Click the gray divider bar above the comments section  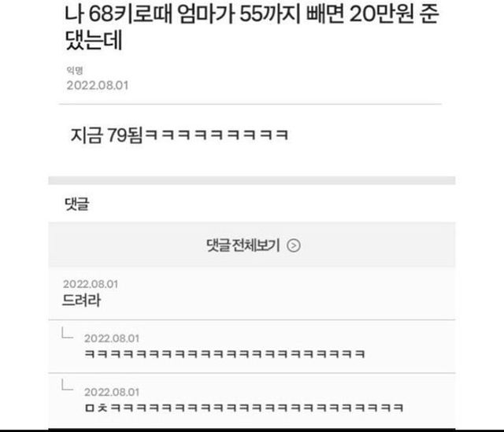252,180
